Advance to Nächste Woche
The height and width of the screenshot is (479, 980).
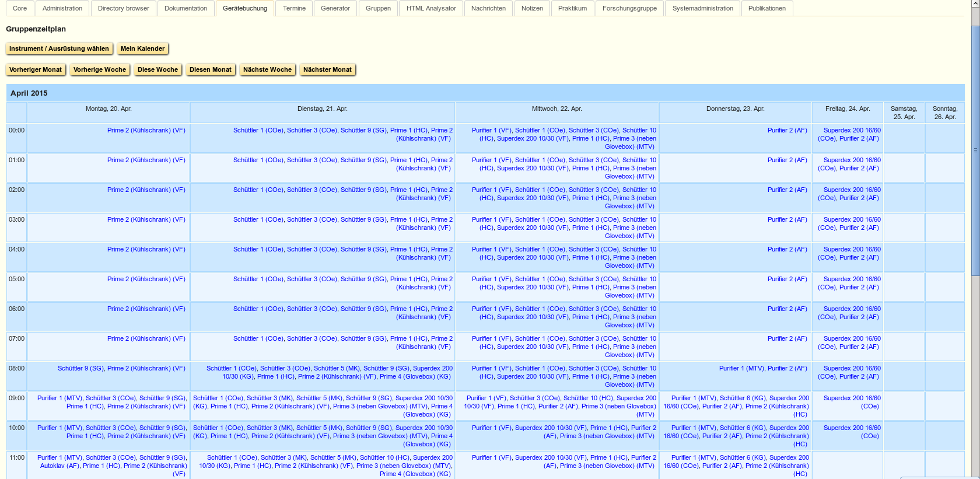(x=267, y=69)
